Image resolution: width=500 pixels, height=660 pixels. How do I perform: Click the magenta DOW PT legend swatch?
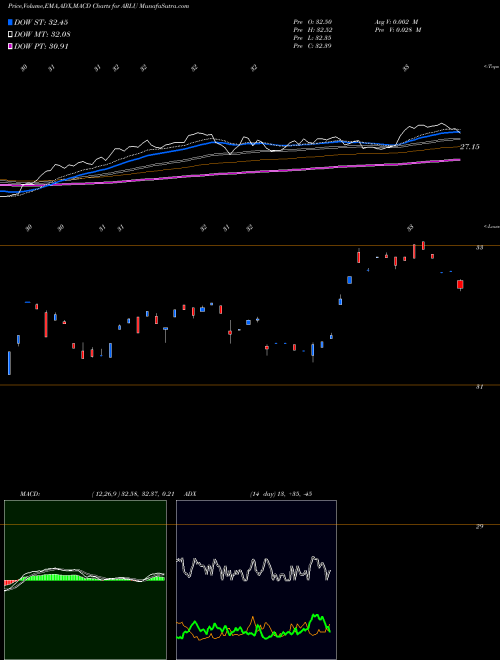point(10,47)
